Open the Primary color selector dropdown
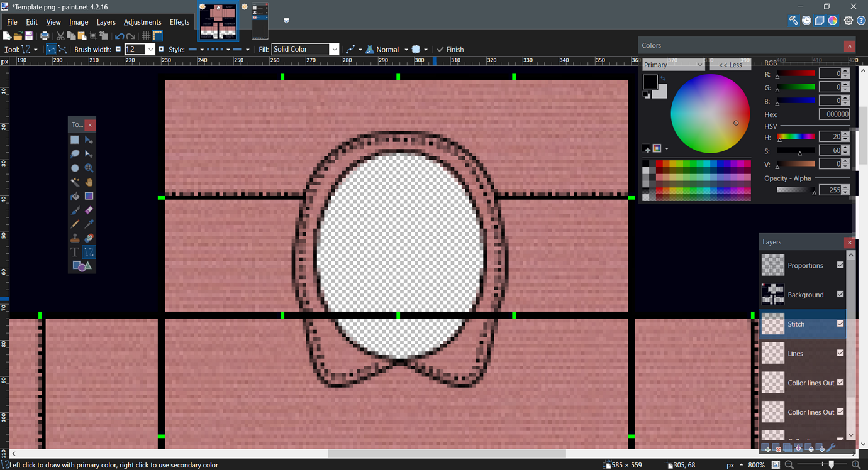 (x=673, y=65)
